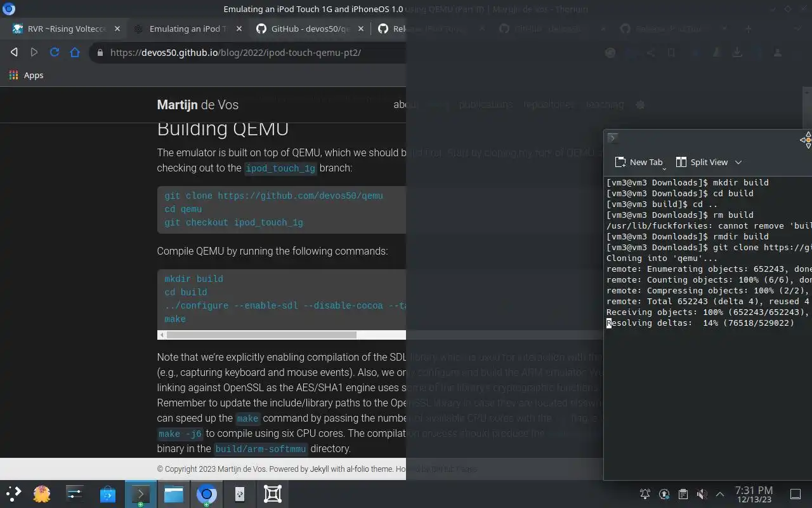Open notifications bell in system tray
812x508 pixels.
[x=645, y=494]
